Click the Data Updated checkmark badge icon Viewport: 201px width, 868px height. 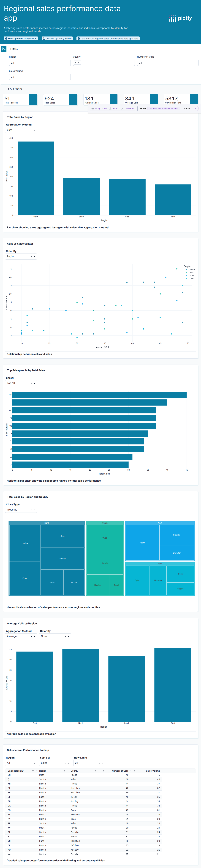tap(6, 38)
